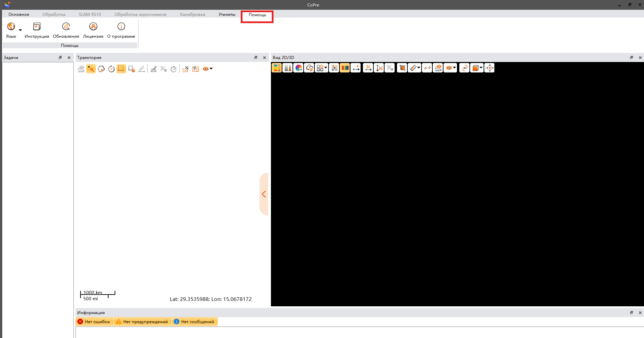The image size is (644, 338).
Task: Open the Инструкция manual
Action: coord(37,30)
